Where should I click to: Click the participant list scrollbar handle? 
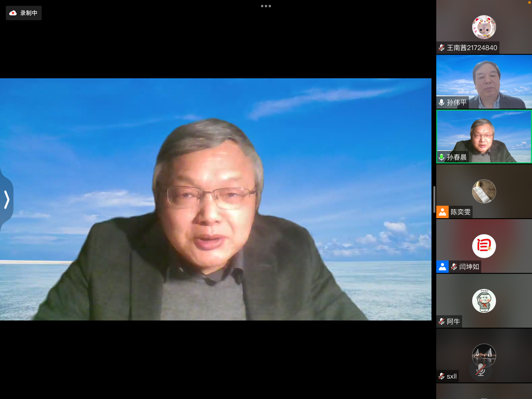[434, 199]
